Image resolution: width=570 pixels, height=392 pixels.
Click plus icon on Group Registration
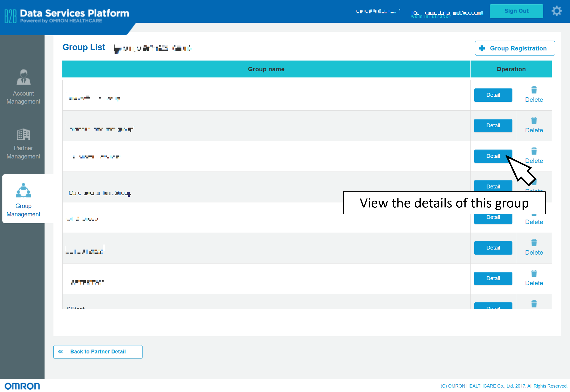pyautogui.click(x=482, y=48)
